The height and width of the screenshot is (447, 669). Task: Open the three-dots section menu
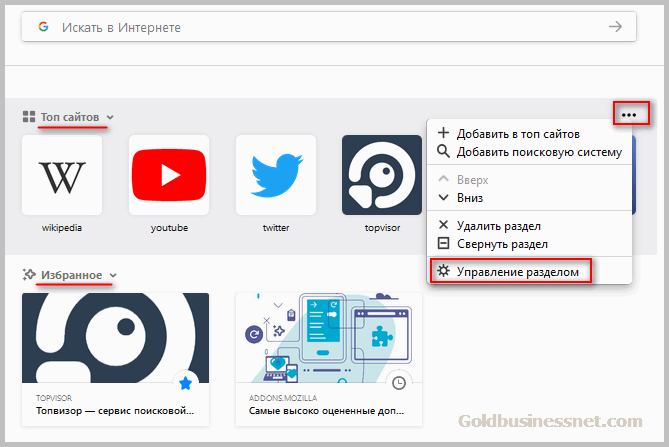point(629,115)
